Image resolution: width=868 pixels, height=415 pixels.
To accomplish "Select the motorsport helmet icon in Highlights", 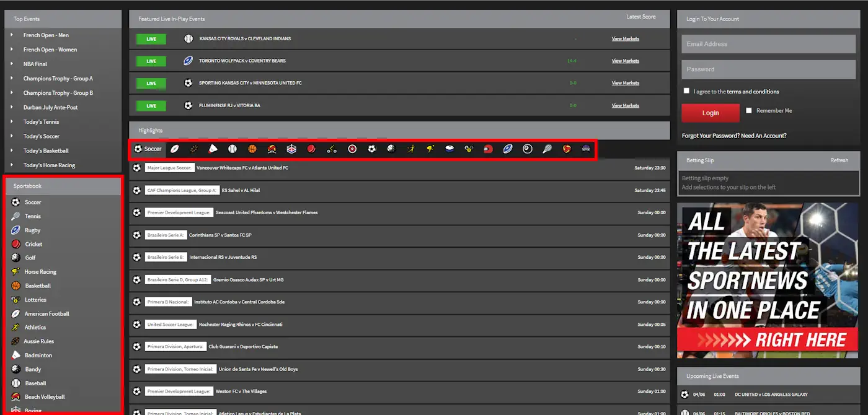I will [x=489, y=149].
